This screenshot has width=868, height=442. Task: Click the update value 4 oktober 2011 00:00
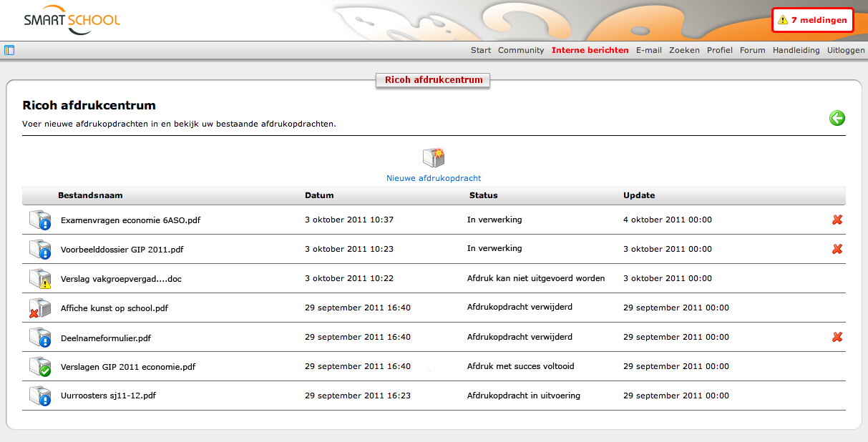point(668,220)
